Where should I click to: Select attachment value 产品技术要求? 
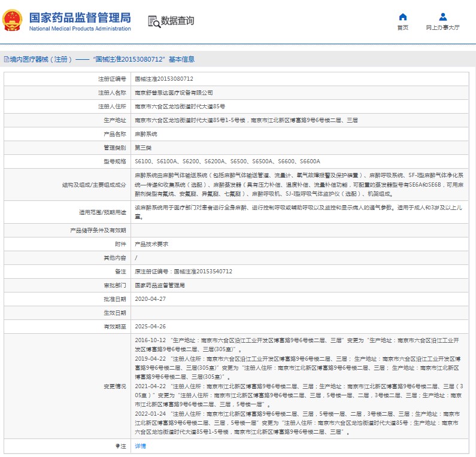[x=151, y=244]
